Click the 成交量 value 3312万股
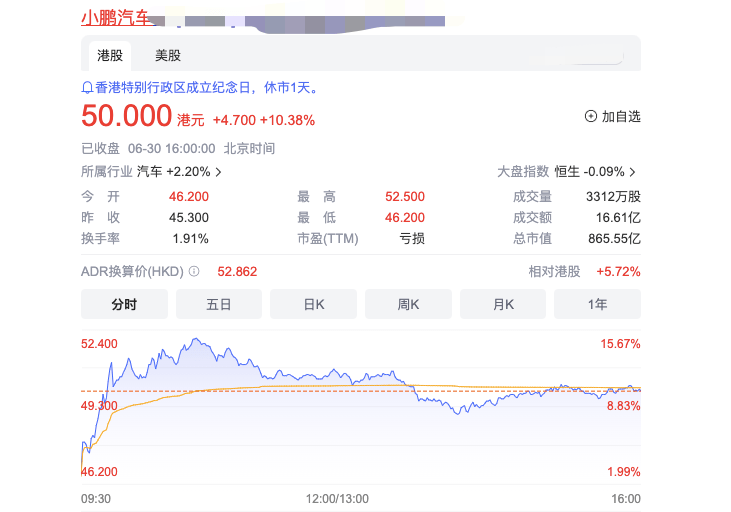Screen dimensions: 731x512 [614, 197]
